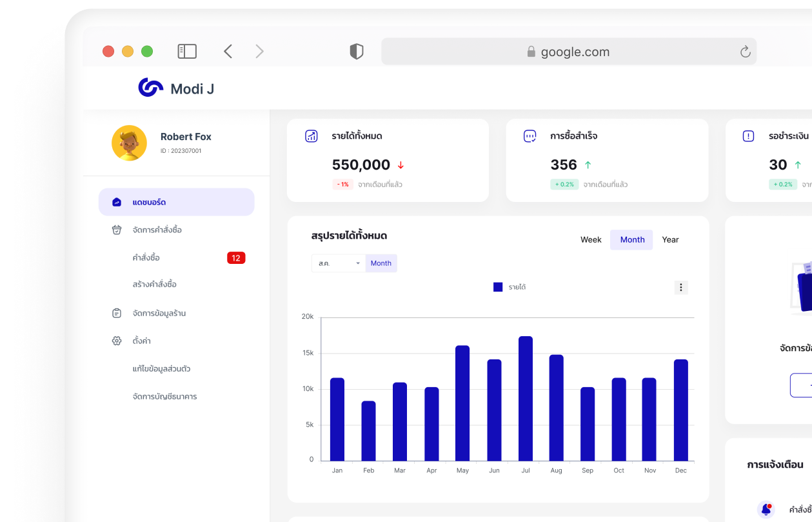The image size is (812, 522).
Task: Click the lock icon beside google.com
Action: (x=531, y=52)
